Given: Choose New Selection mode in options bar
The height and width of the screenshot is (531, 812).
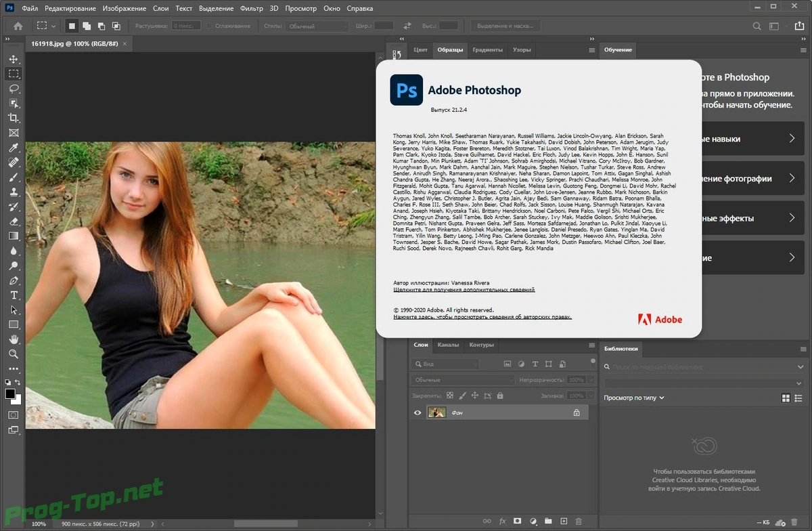Looking at the screenshot, I should pyautogui.click(x=72, y=26).
